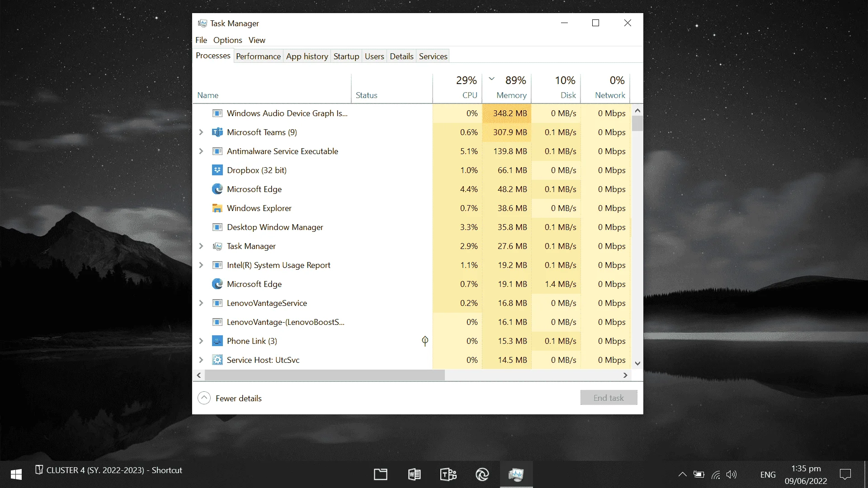Viewport: 868px width, 488px height.
Task: Click the ENG language indicator
Action: pos(768,475)
